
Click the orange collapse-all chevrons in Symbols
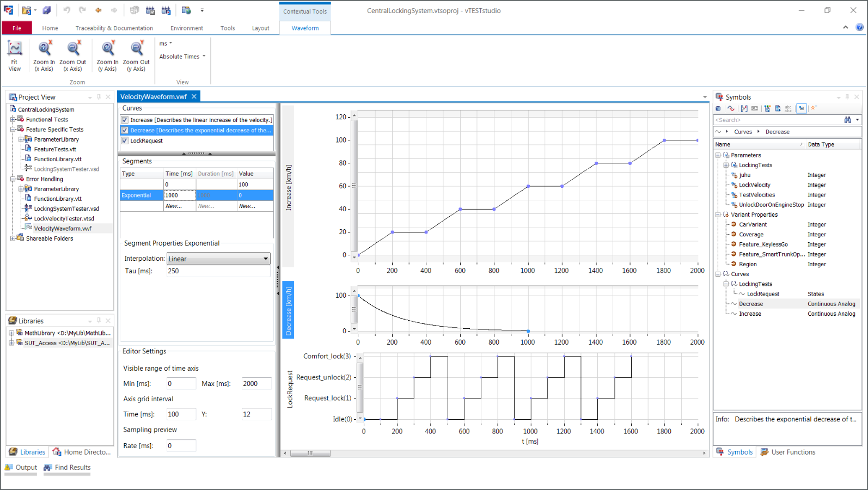coord(814,108)
